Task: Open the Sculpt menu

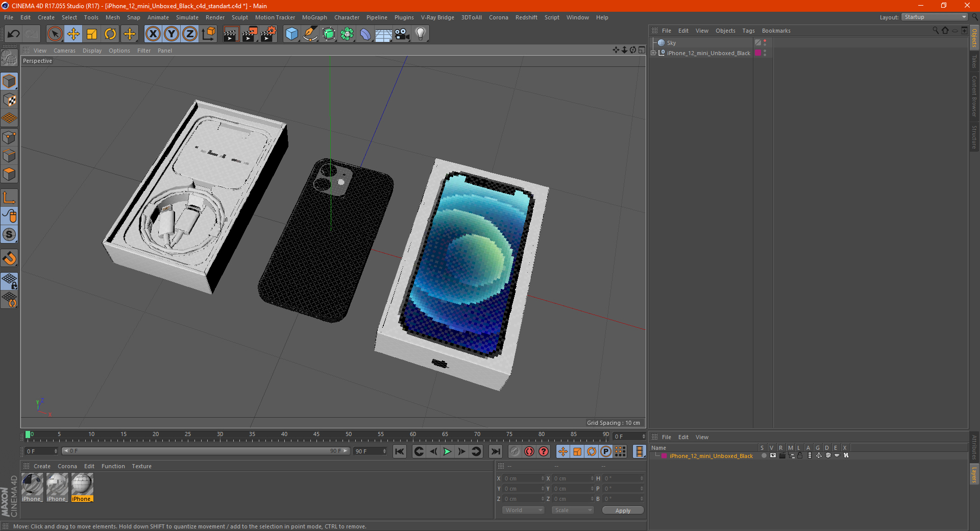Action: (239, 17)
